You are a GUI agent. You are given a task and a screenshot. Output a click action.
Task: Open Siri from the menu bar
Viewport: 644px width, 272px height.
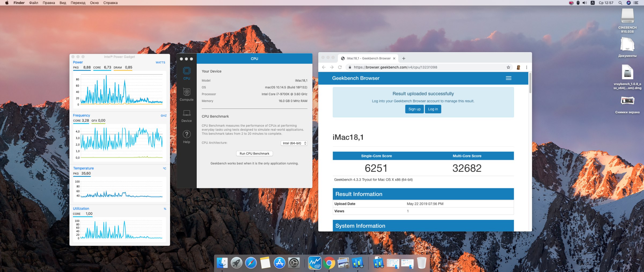pos(628,3)
